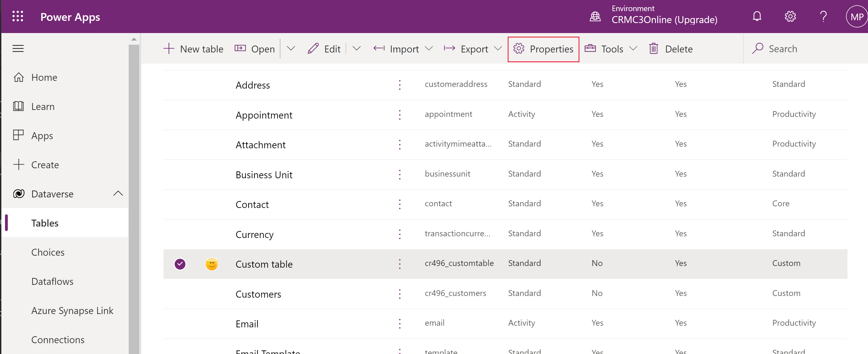Toggle the emoji indicator on Custom table
Screen dimensions: 868x354
[x=212, y=263]
